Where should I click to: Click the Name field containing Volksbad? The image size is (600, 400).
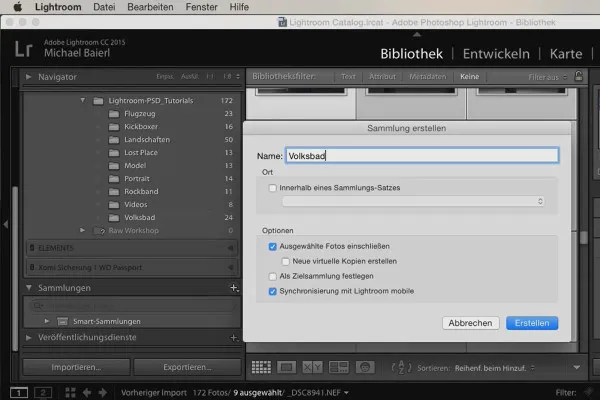(422, 156)
